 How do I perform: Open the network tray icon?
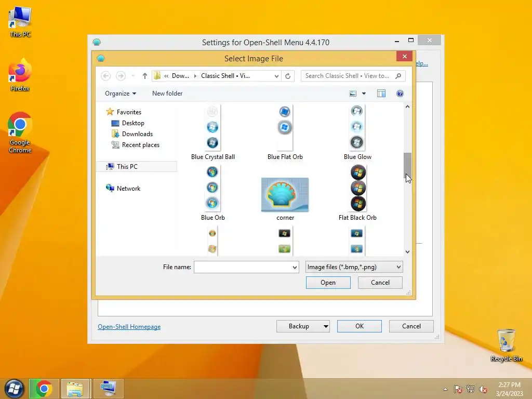point(471,389)
